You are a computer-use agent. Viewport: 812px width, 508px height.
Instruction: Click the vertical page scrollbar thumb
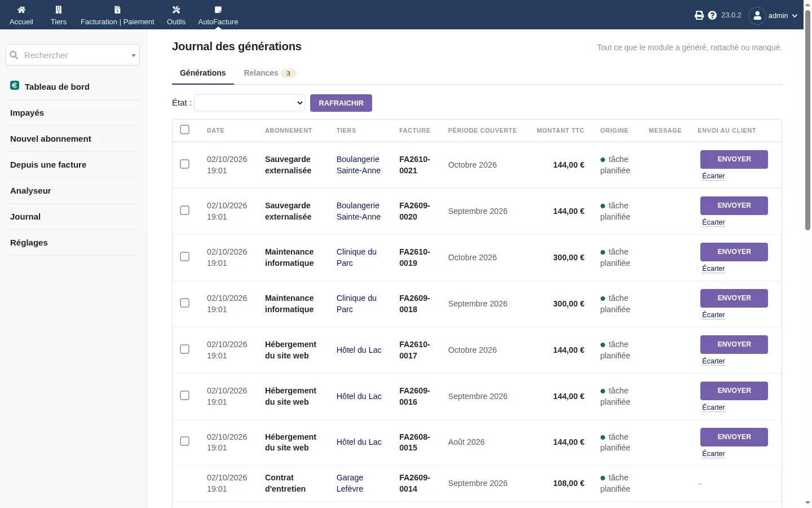(807, 120)
